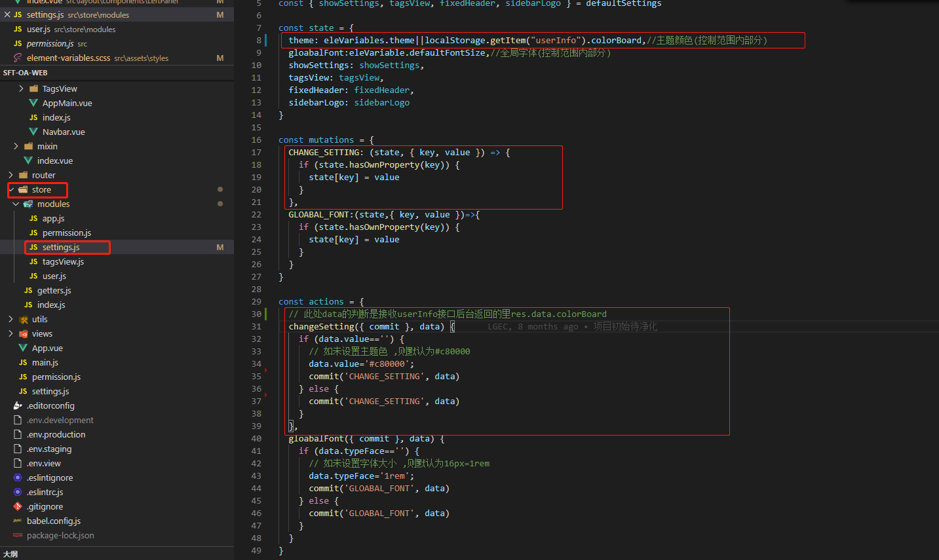This screenshot has height=560, width=939.
Task: Click 'GLOABAL_FONT' mutation name on line 22
Action: click(318, 214)
